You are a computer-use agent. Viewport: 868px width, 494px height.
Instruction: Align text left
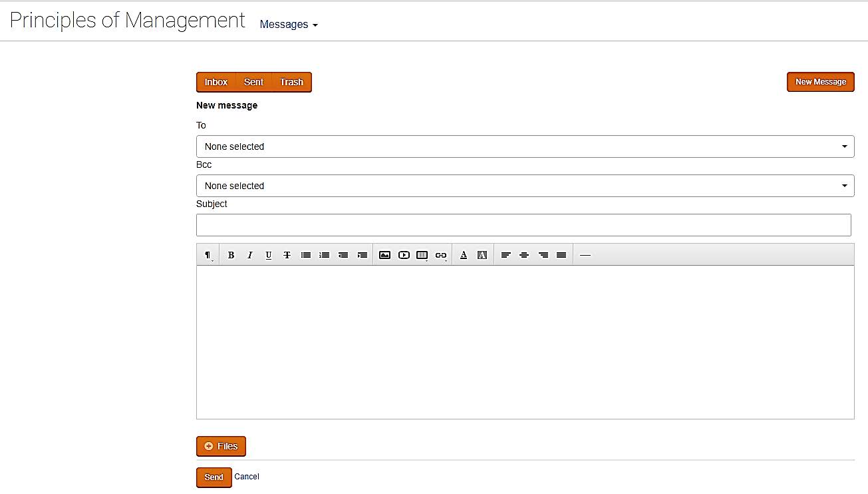(x=506, y=255)
